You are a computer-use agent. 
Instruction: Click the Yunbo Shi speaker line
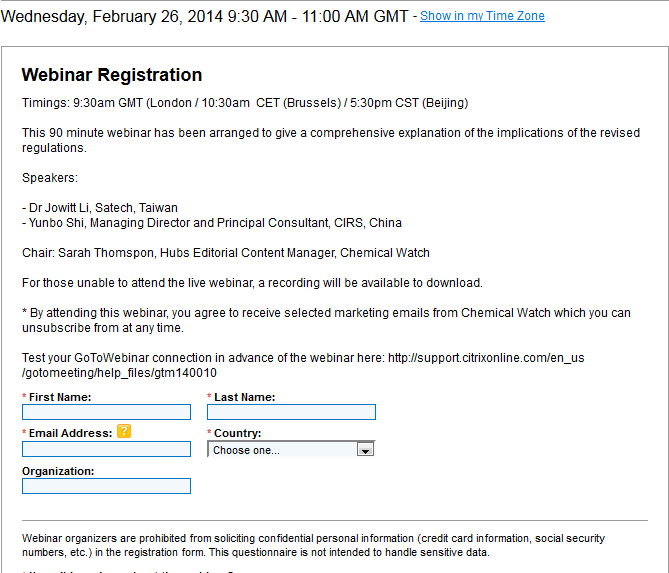point(212,223)
